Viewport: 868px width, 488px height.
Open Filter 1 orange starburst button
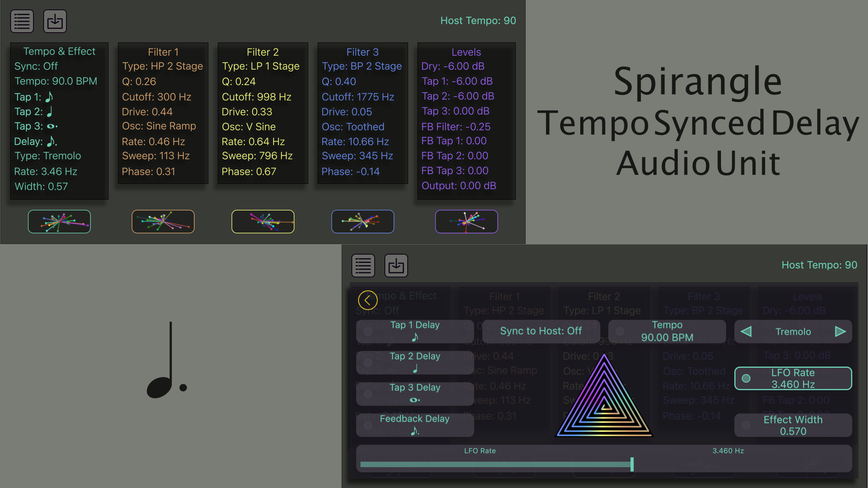click(x=163, y=222)
